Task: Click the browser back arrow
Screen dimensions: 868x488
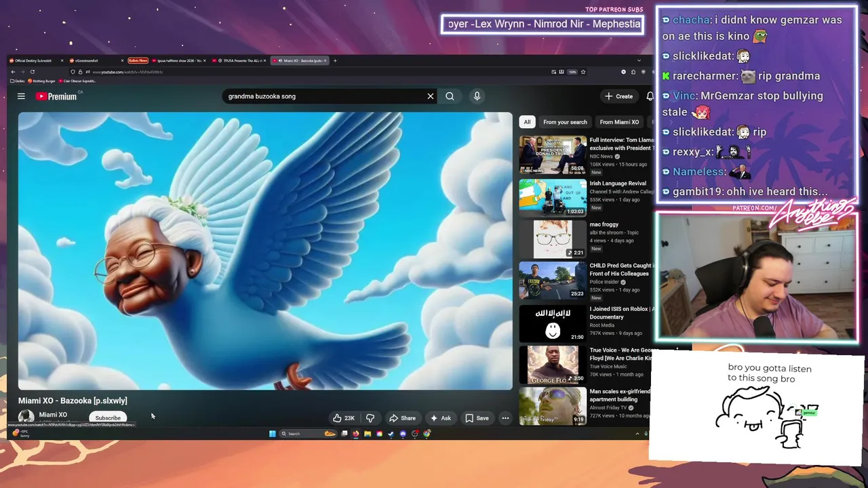Action: pyautogui.click(x=13, y=72)
